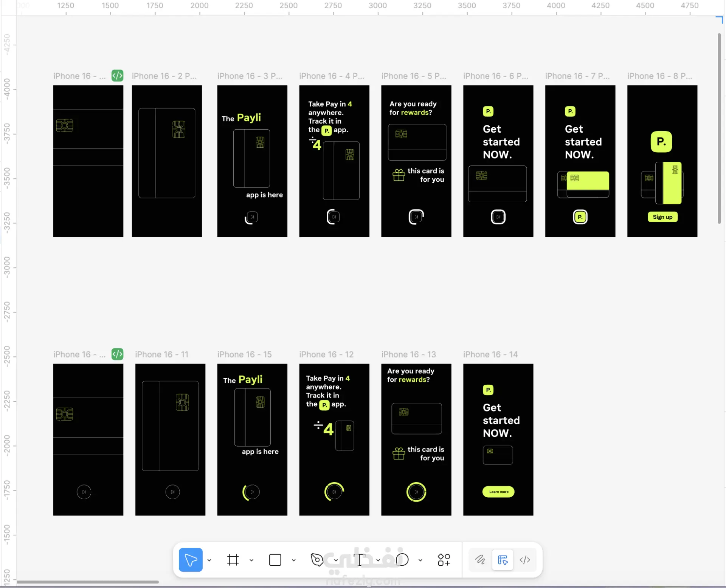Expand the shape tools dropdown
726x588 pixels.
pyautogui.click(x=294, y=560)
